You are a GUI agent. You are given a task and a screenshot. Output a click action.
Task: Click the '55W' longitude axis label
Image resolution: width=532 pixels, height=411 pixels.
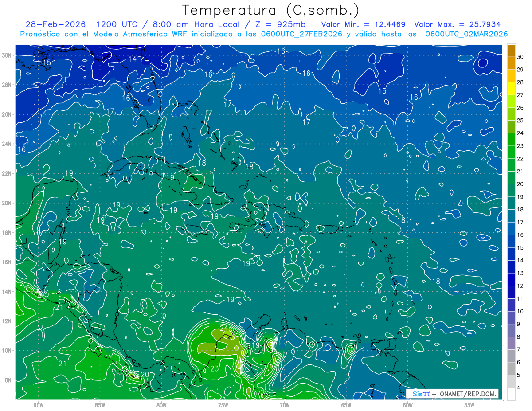469,405
